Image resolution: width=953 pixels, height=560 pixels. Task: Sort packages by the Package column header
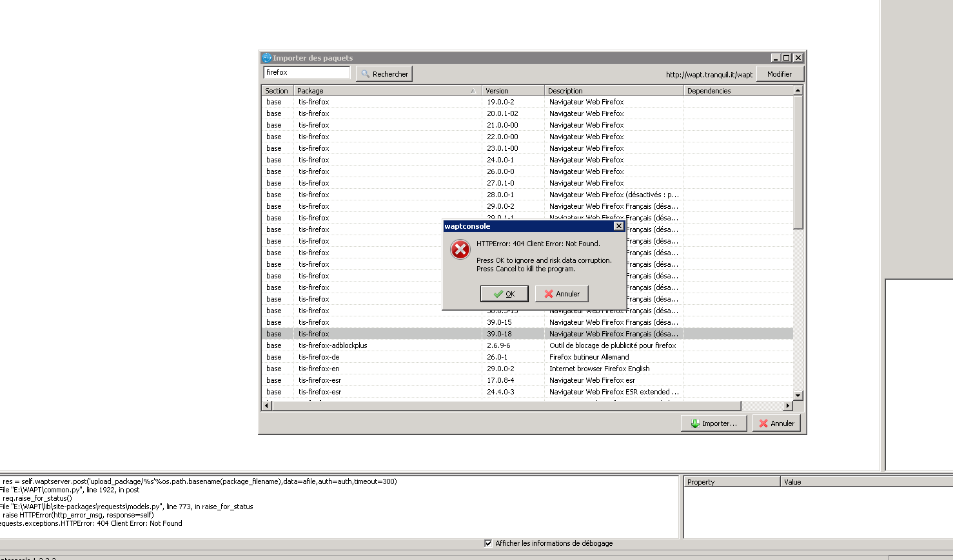(x=388, y=91)
